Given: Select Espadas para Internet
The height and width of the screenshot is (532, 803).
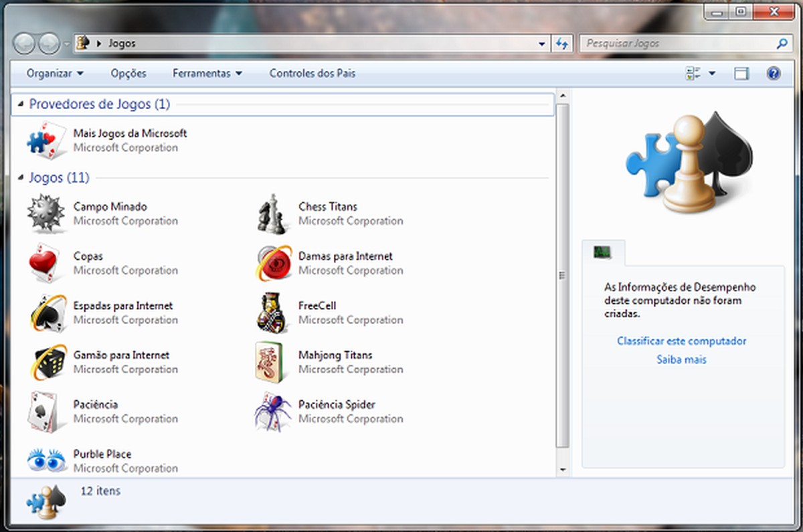Looking at the screenshot, I should 123,305.
